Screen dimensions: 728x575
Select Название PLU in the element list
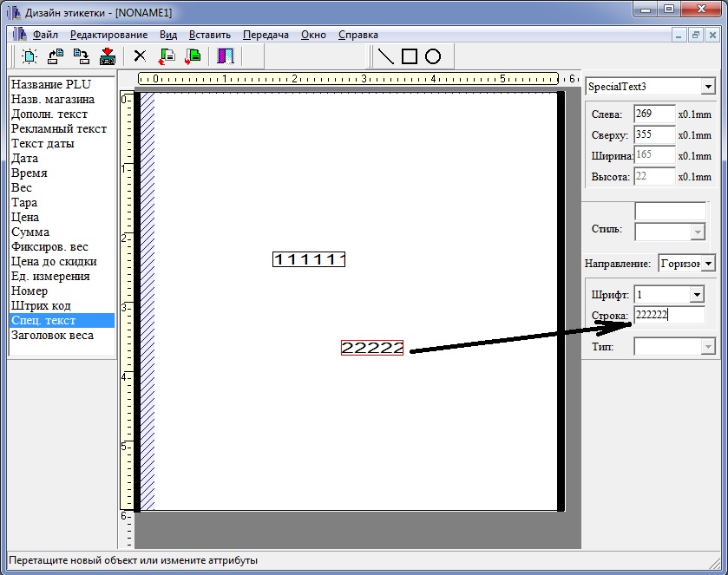click(x=49, y=84)
